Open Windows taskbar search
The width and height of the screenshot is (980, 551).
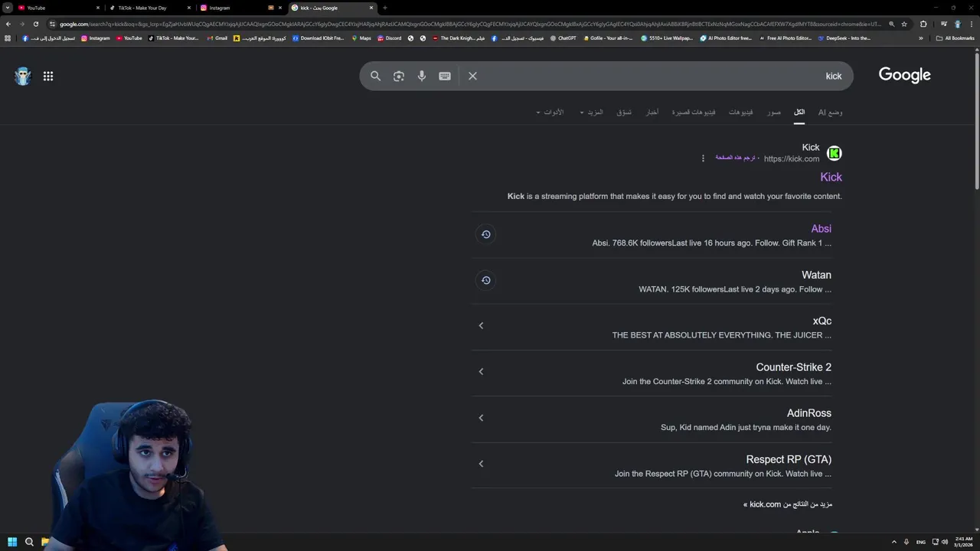[x=29, y=542]
